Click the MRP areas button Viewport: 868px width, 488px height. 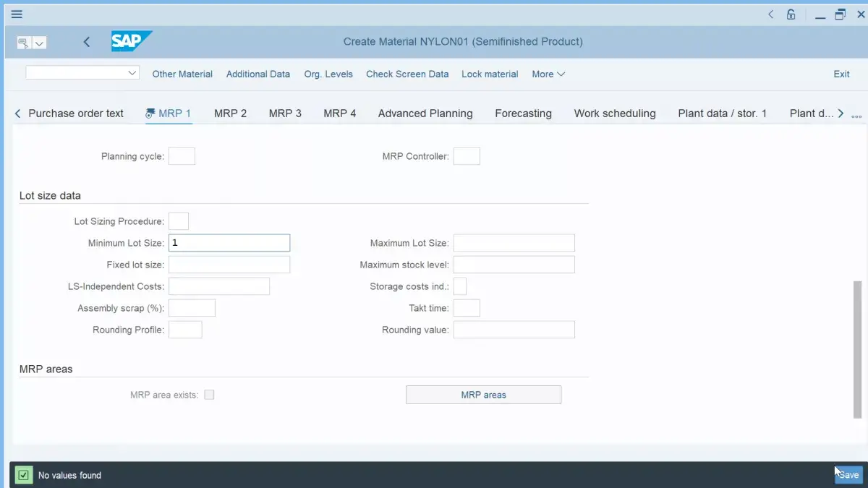(483, 395)
